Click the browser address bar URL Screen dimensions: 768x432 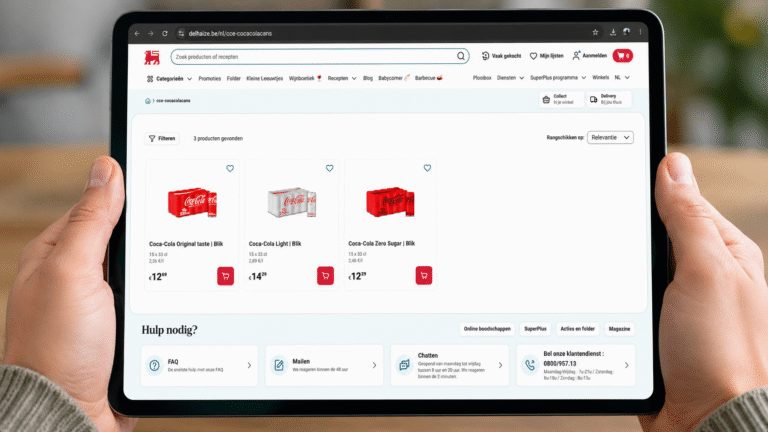coord(230,33)
